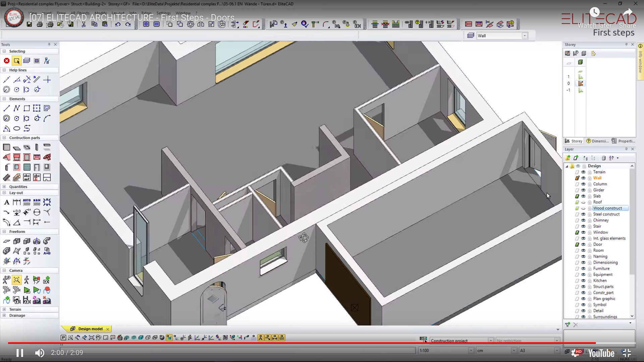644x362 pixels.
Task: Toggle visibility of Furniture layer
Action: (583, 268)
